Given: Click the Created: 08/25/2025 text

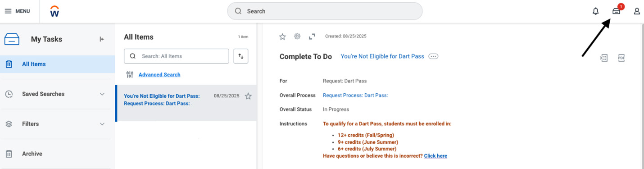Looking at the screenshot, I should (346, 36).
